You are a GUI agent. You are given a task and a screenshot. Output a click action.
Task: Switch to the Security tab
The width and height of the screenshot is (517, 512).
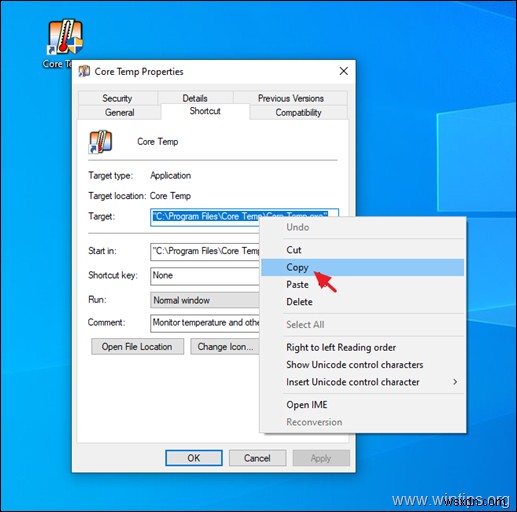click(117, 98)
